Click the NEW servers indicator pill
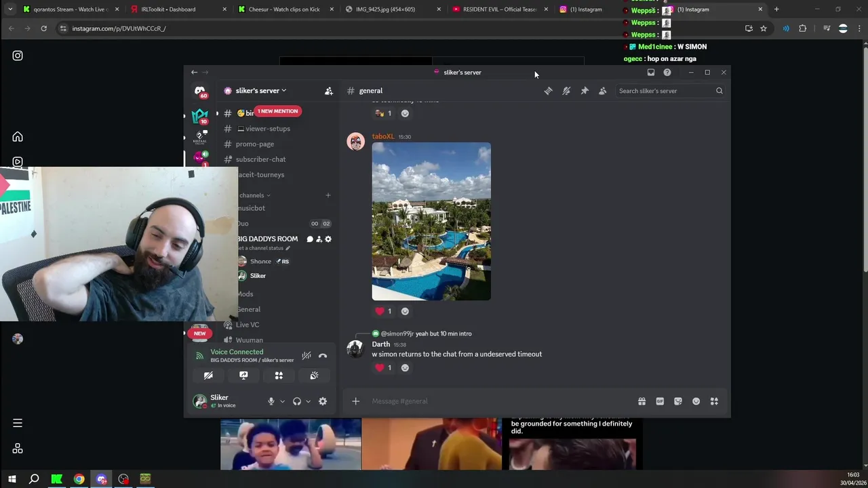 (x=199, y=333)
